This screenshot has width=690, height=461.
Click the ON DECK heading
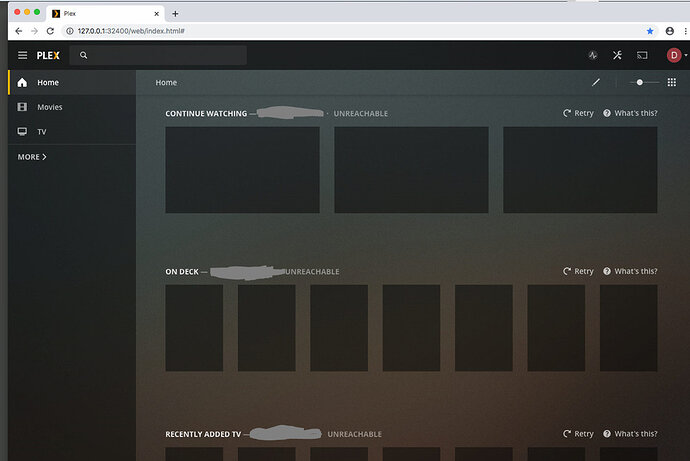coord(182,272)
